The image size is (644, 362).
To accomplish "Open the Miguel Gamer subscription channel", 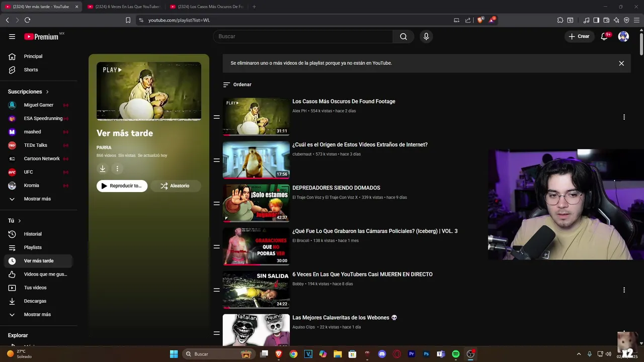I will (38, 105).
